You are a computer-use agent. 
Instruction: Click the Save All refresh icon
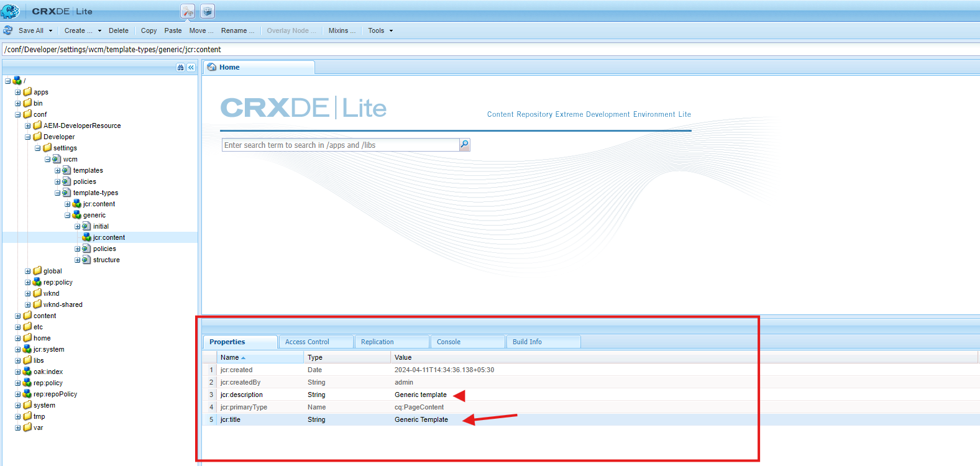click(x=8, y=30)
